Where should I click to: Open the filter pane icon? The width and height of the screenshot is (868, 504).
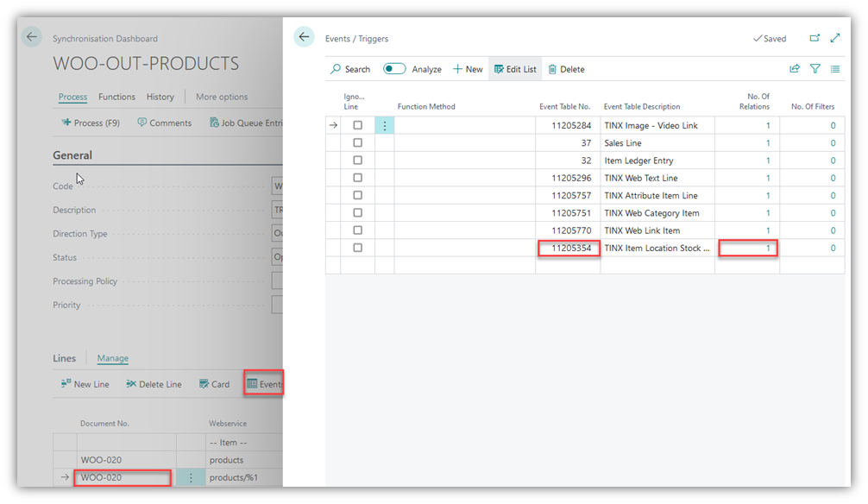[x=815, y=69]
